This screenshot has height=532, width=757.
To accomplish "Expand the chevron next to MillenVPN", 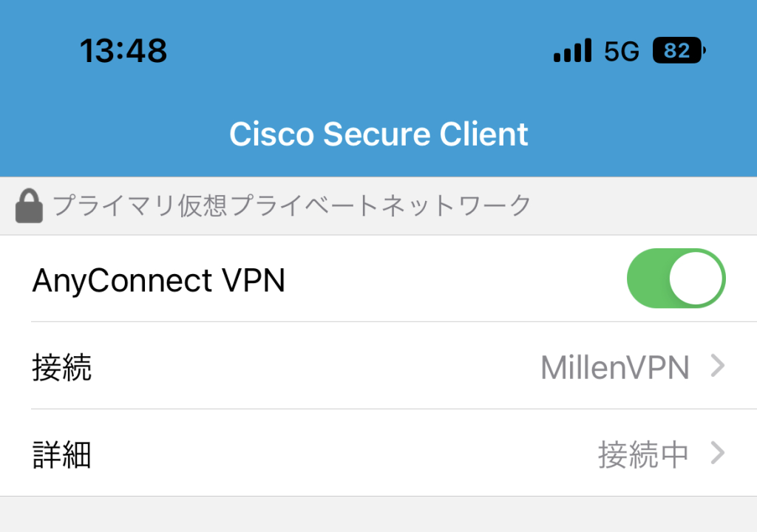I will coord(718,366).
